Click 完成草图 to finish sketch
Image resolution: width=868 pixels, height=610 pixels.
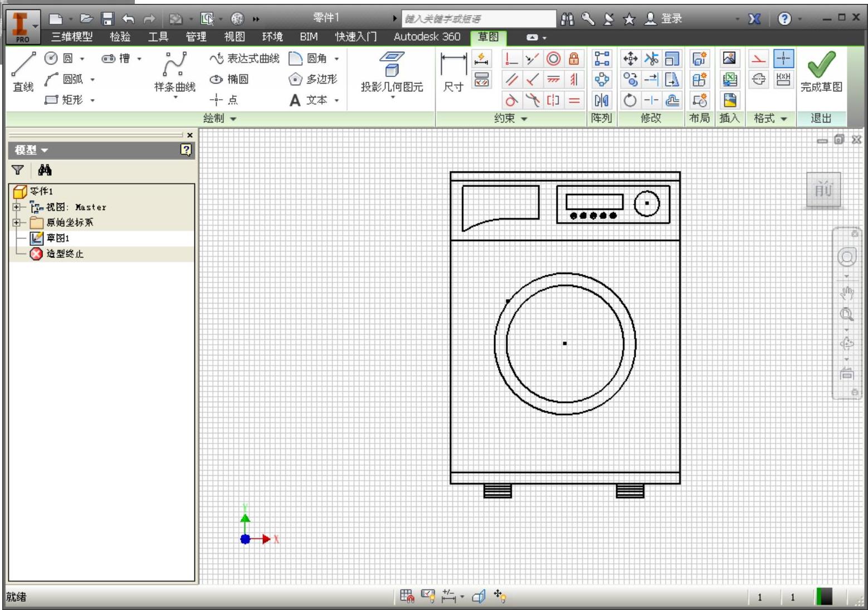pos(821,72)
